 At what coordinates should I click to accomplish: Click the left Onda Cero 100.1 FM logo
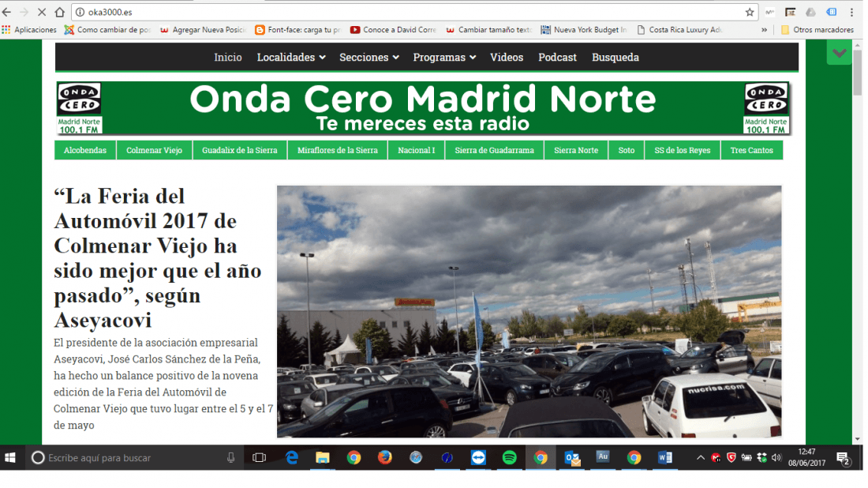coord(79,108)
